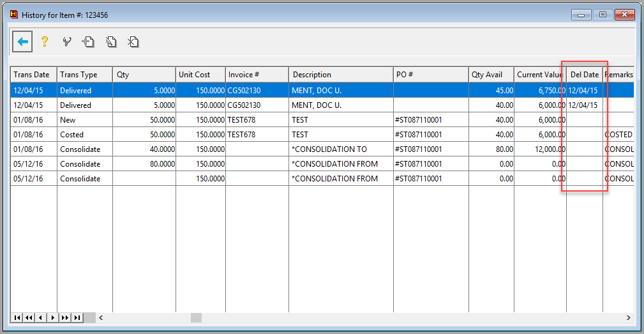The image size is (644, 334).
Task: Select PO #ST087110001 in the New row
Action: tap(431, 120)
